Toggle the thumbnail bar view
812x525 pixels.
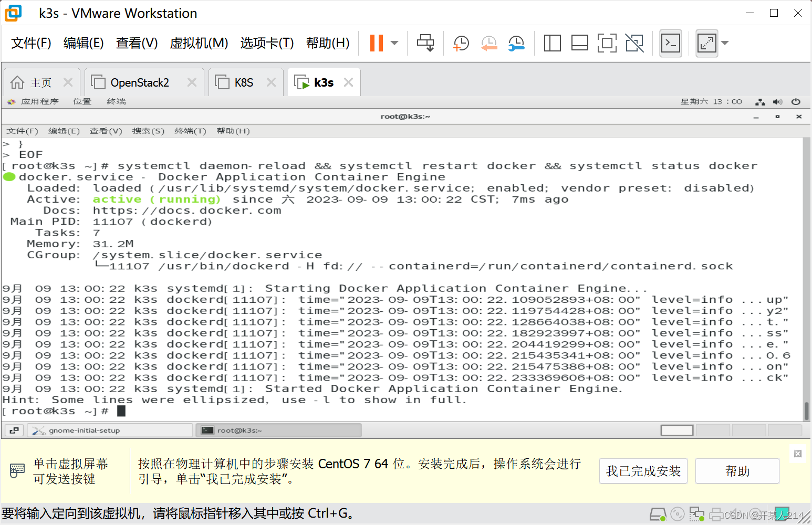tap(580, 43)
